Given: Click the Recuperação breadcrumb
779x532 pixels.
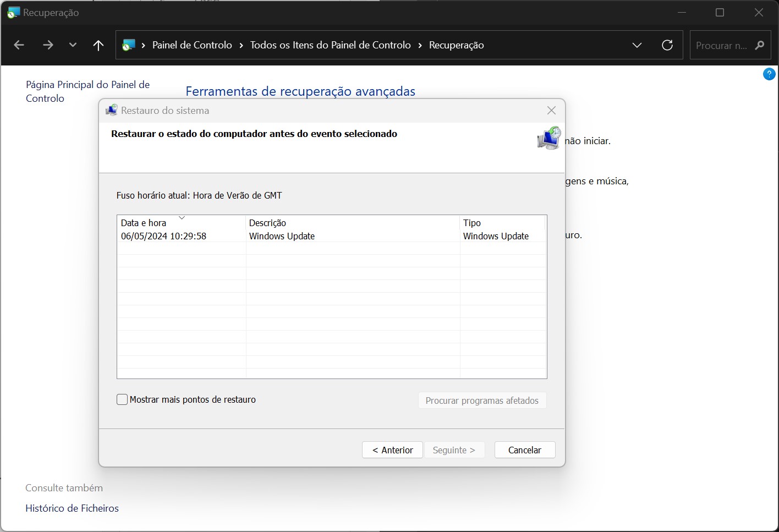Looking at the screenshot, I should [456, 45].
